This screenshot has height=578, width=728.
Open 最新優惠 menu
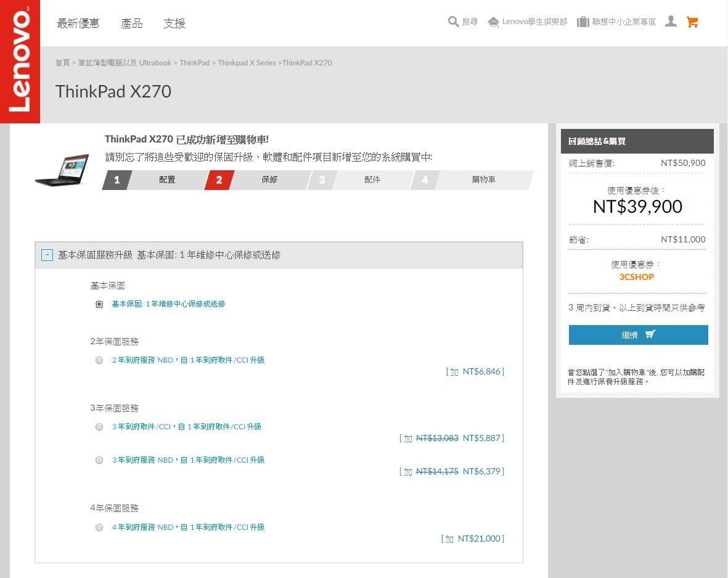coord(78,23)
